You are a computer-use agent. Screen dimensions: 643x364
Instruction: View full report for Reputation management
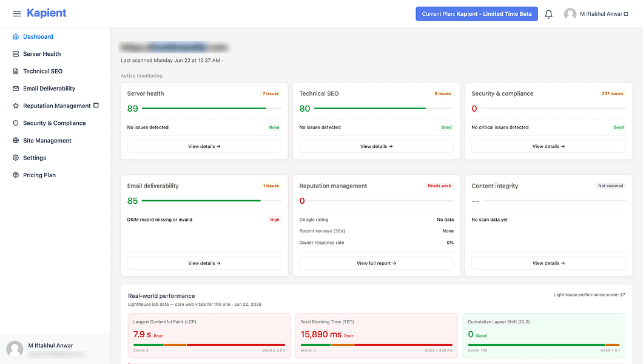(377, 263)
